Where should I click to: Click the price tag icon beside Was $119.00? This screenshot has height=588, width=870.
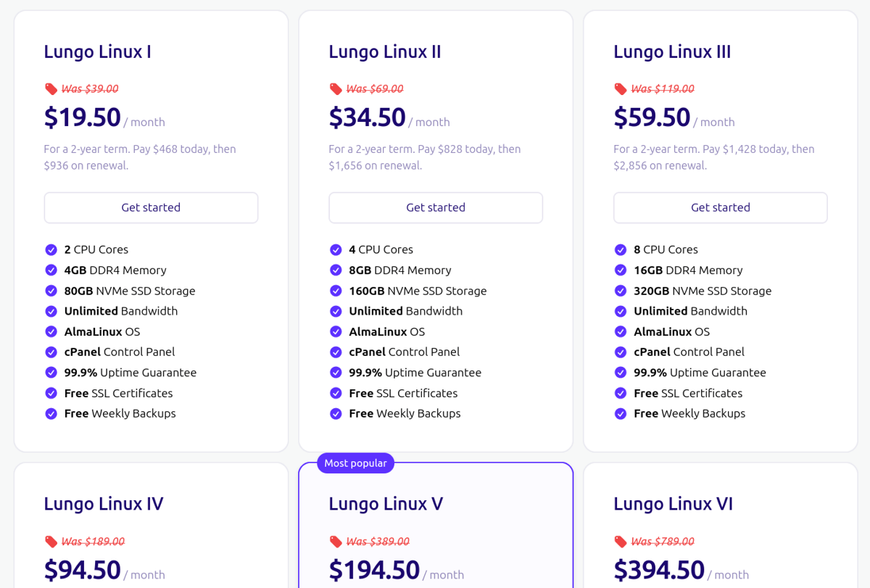[621, 89]
